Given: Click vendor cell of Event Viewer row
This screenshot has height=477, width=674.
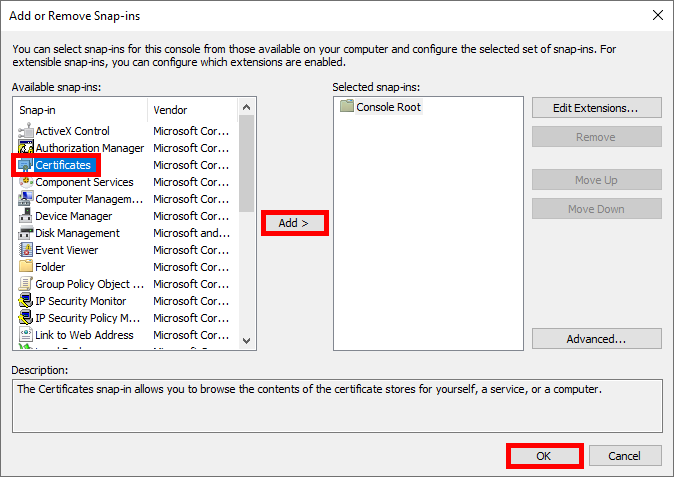Looking at the screenshot, I should [x=191, y=250].
